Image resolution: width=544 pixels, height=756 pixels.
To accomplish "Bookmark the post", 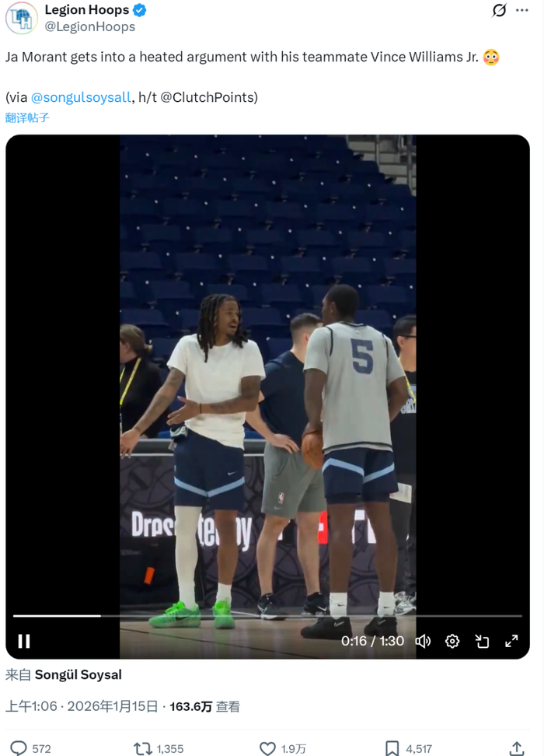I will click(x=392, y=748).
